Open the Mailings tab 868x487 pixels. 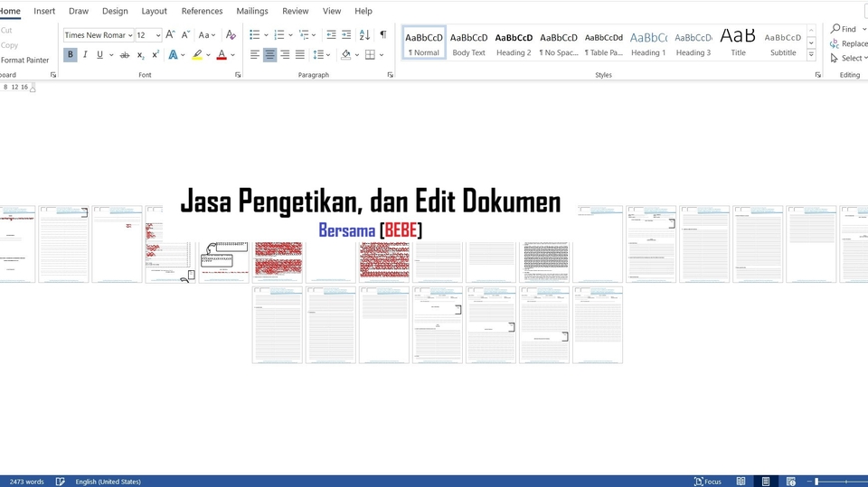point(252,11)
